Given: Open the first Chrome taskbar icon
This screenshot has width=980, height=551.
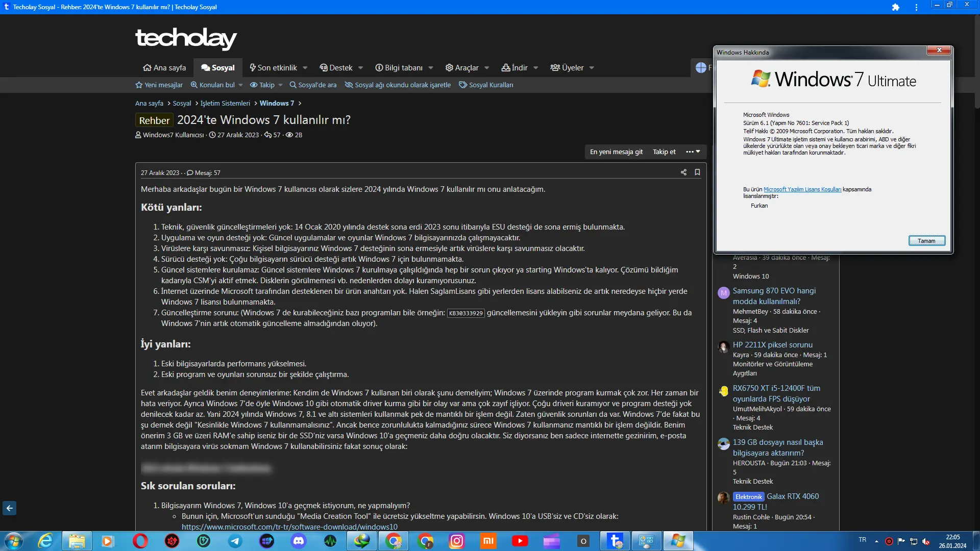Looking at the screenshot, I should 394,541.
